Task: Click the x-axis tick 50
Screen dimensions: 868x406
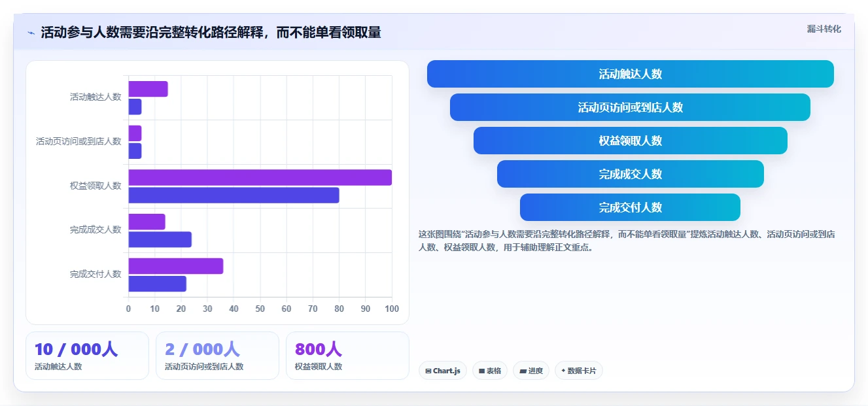Action: point(260,309)
